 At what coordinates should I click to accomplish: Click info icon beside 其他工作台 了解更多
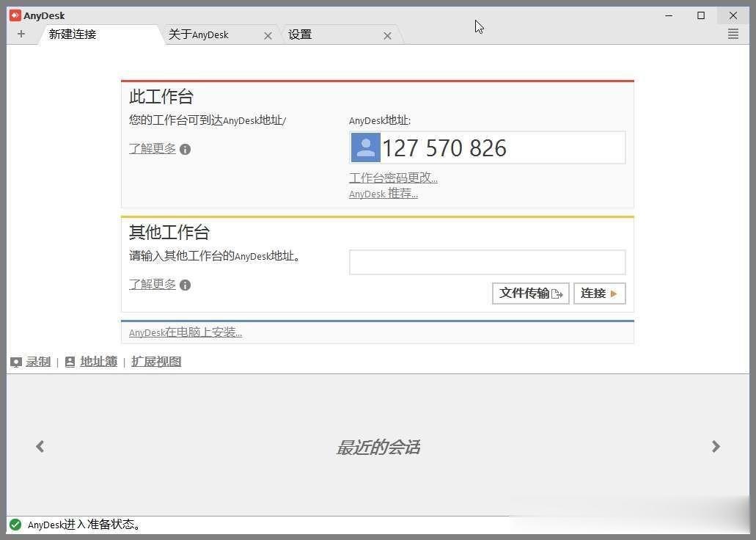(185, 285)
